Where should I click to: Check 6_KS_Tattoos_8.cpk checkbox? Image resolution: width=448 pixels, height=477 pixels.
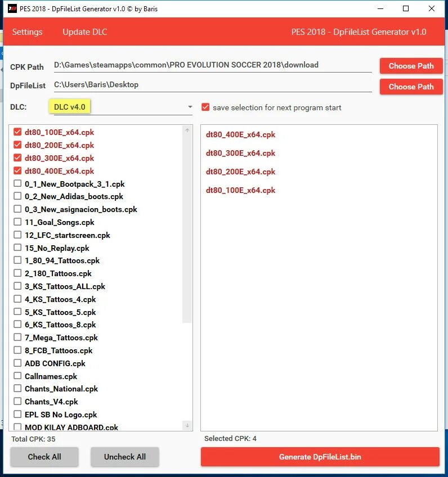(17, 325)
